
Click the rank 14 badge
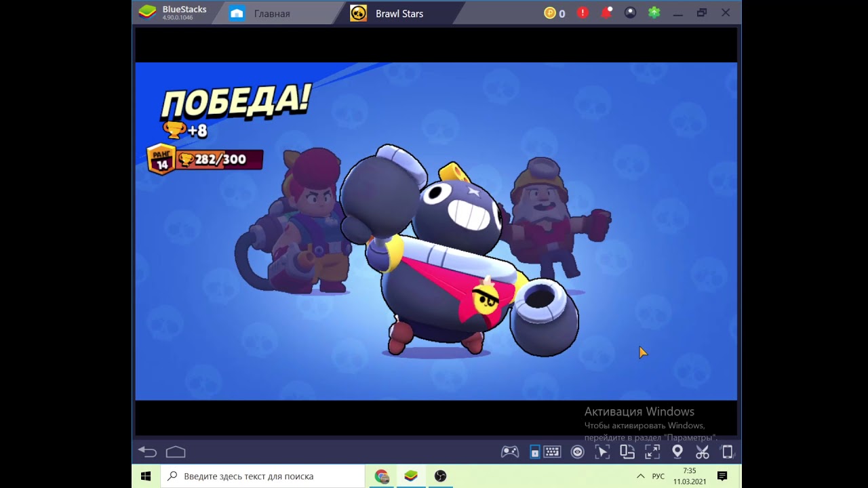(x=161, y=159)
